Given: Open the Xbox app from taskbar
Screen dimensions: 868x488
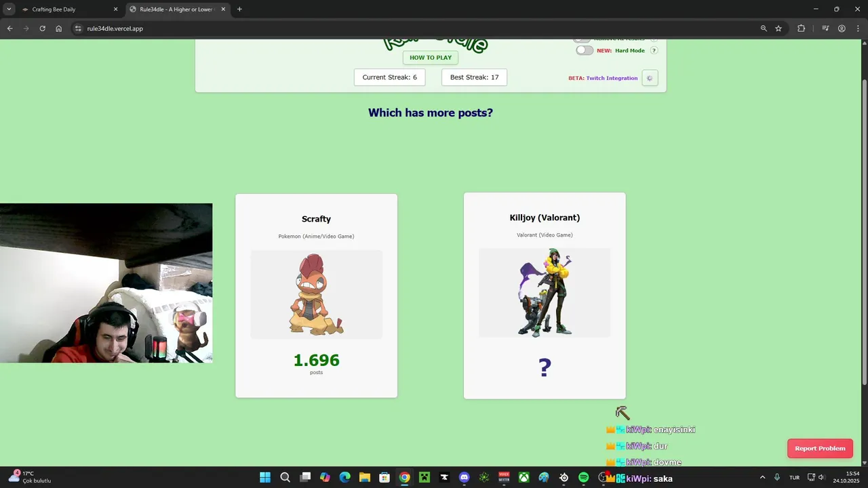Looking at the screenshot, I should 524,477.
